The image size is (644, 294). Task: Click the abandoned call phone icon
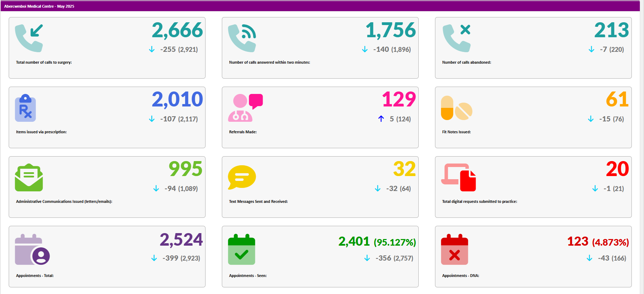pyautogui.click(x=457, y=38)
